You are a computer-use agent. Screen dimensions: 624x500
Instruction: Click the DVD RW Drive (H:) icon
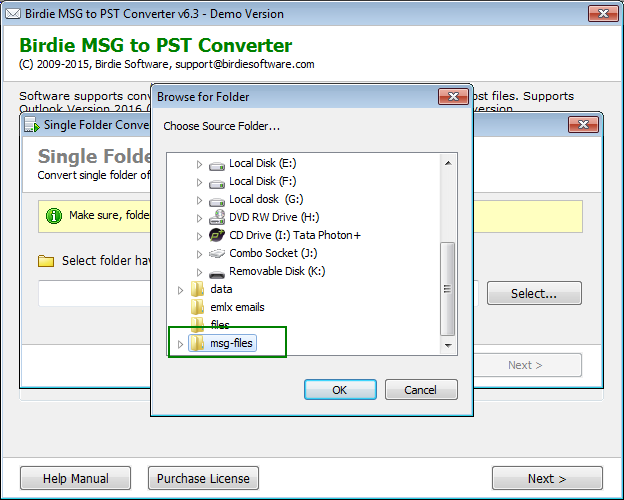point(217,217)
